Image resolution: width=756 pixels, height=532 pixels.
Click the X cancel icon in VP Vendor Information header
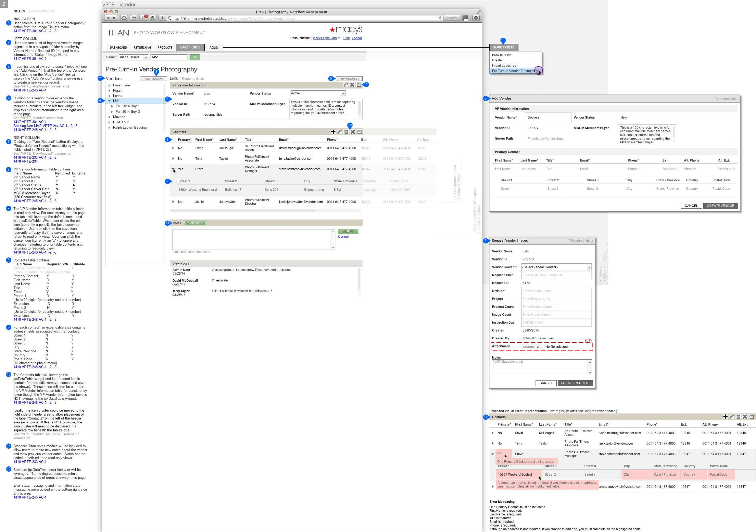click(352, 85)
